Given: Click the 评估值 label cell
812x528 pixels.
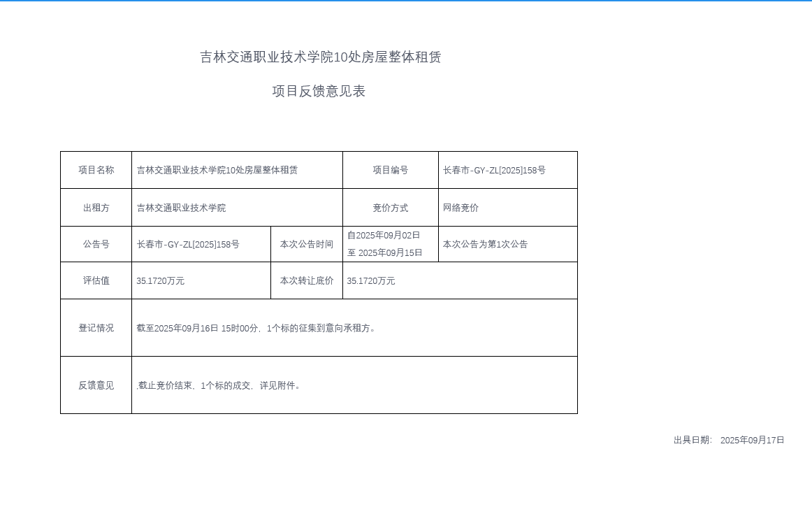Looking at the screenshot, I should click(x=96, y=280).
